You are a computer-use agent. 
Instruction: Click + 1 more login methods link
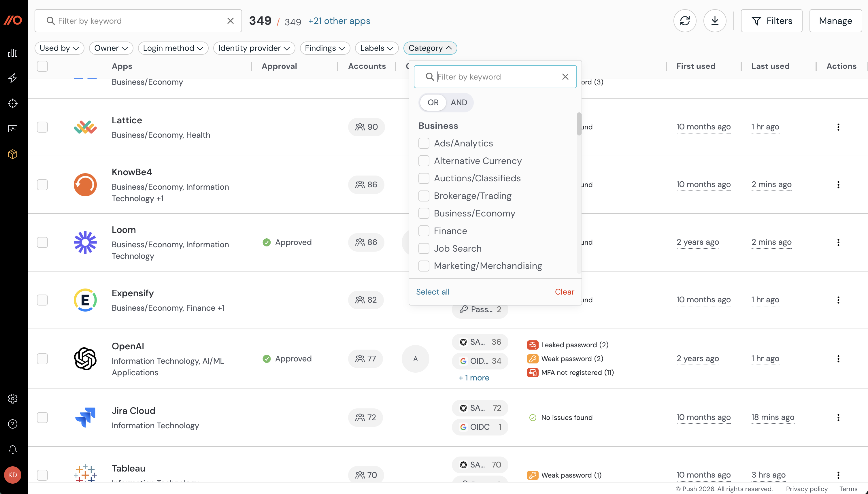point(474,378)
